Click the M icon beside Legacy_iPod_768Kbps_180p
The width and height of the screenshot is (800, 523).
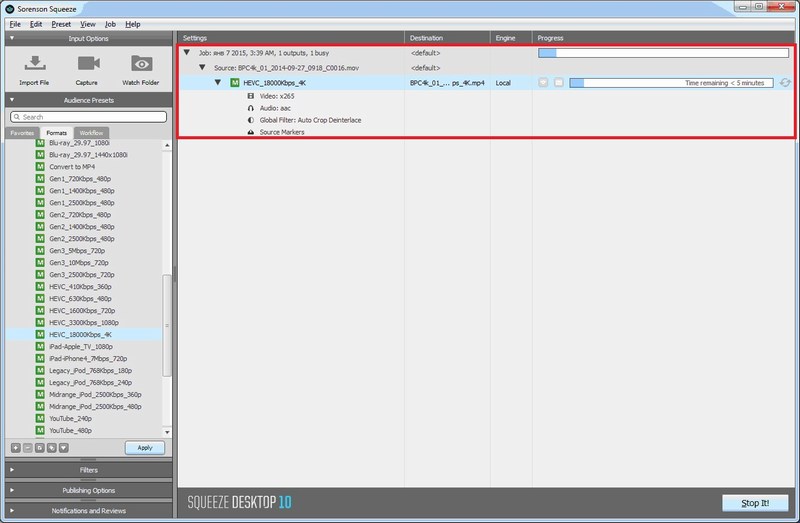click(40, 370)
